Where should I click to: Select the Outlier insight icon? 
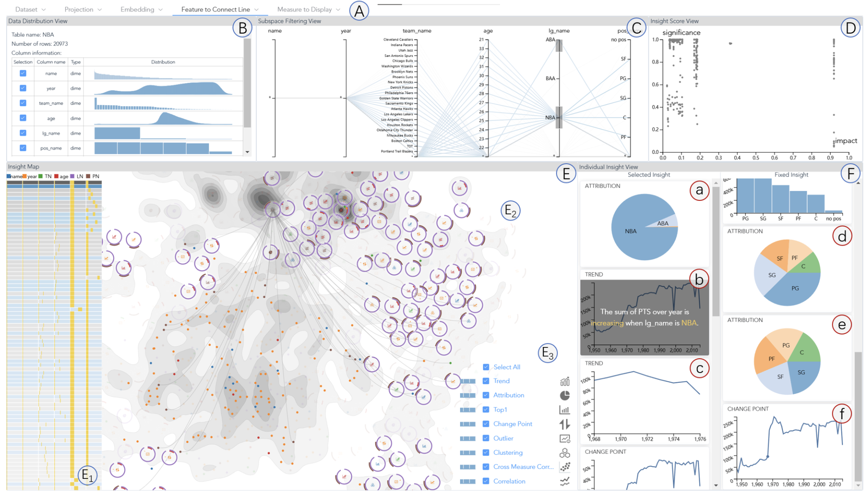pos(565,438)
